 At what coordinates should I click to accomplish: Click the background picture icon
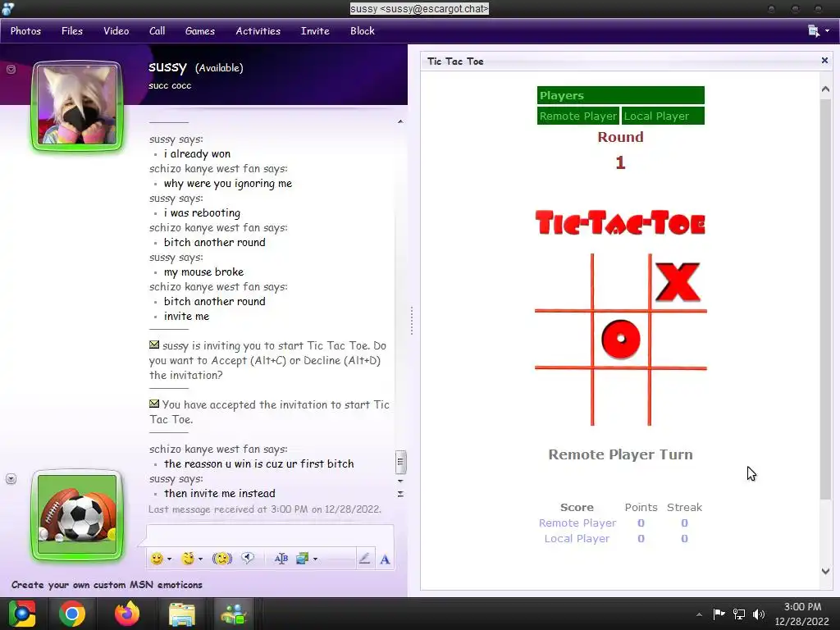tap(302, 559)
